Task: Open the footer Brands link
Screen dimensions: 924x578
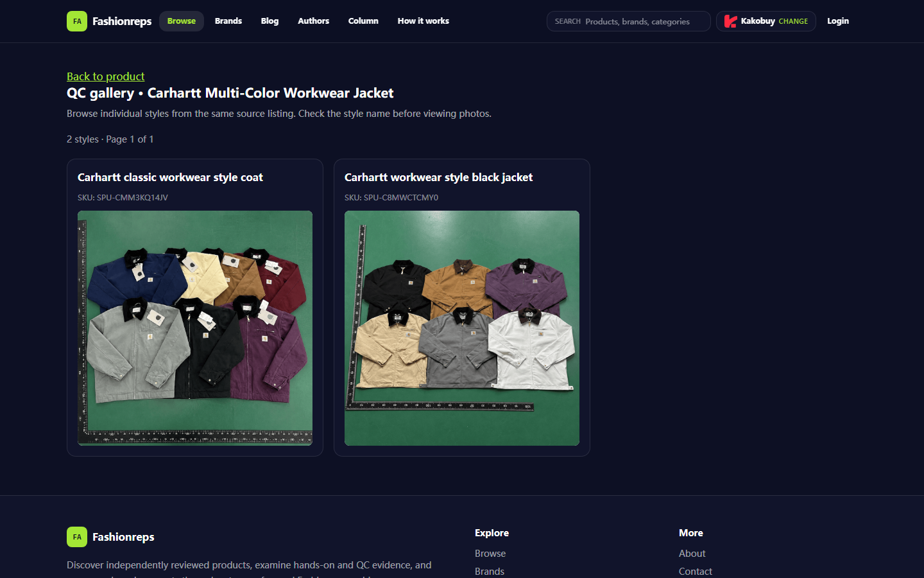Action: [x=490, y=572]
